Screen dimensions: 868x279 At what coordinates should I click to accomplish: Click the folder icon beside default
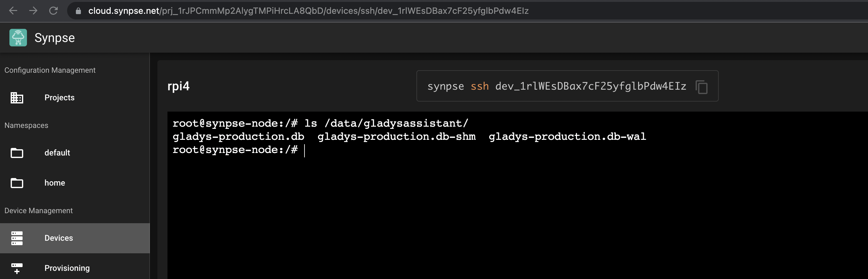17,153
